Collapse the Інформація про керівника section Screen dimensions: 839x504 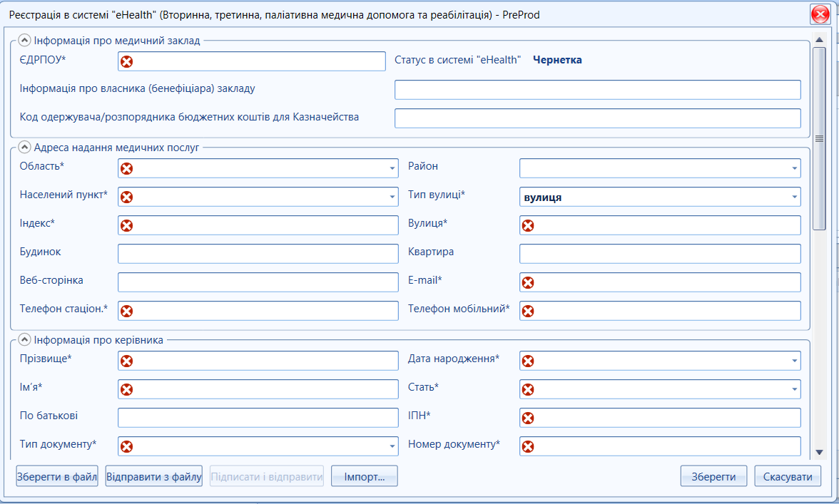pyautogui.click(x=24, y=339)
